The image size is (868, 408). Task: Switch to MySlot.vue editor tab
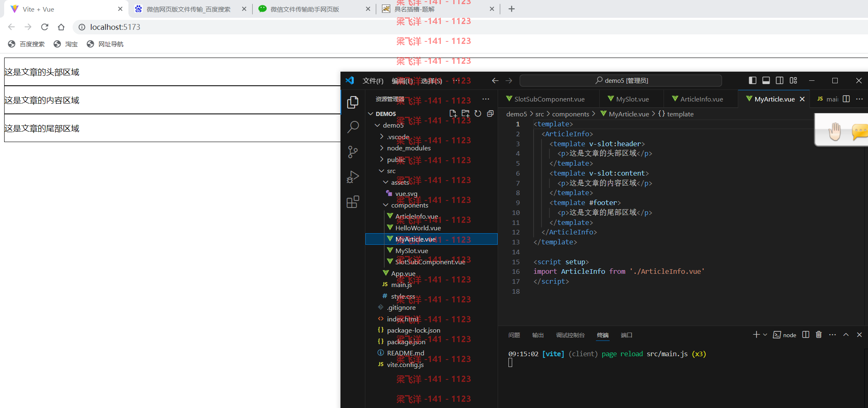click(631, 99)
